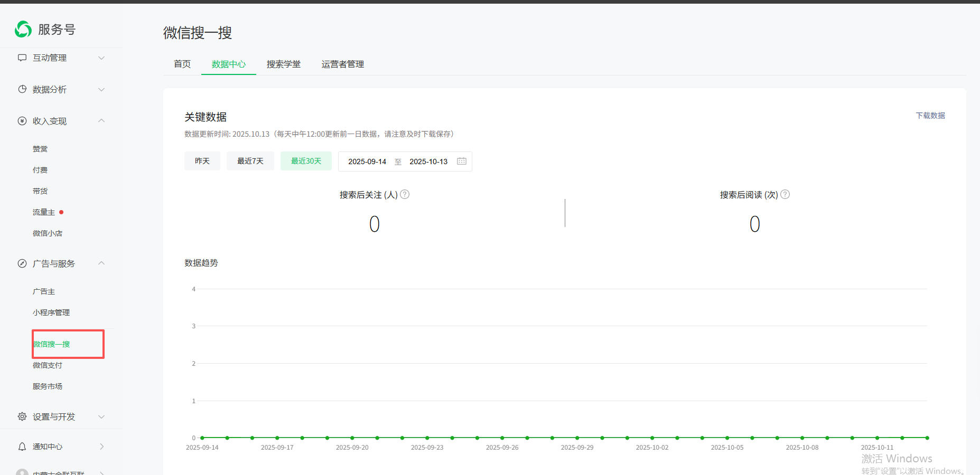Click the help icon beside 搜索后阅读 (次)
Screen dimensions: 980x475
[785, 194]
